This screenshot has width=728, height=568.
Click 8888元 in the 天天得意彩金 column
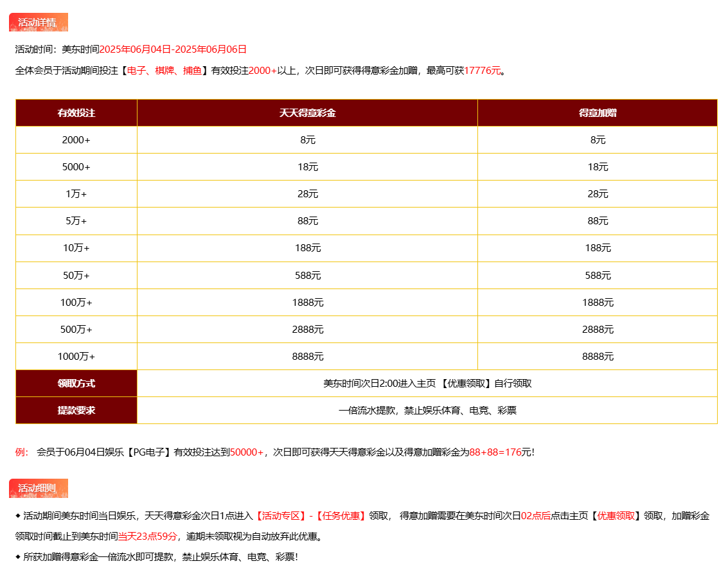[307, 356]
